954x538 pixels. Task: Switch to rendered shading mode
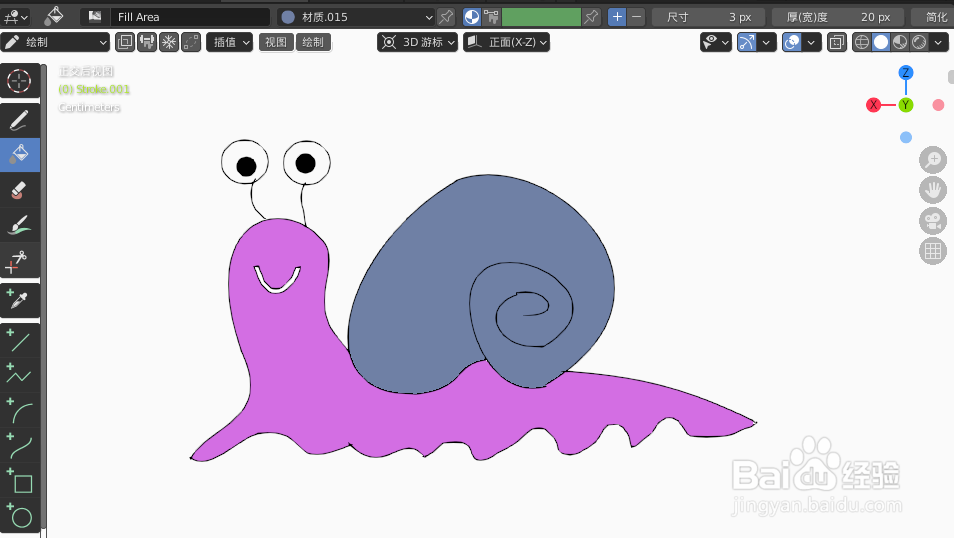(919, 42)
